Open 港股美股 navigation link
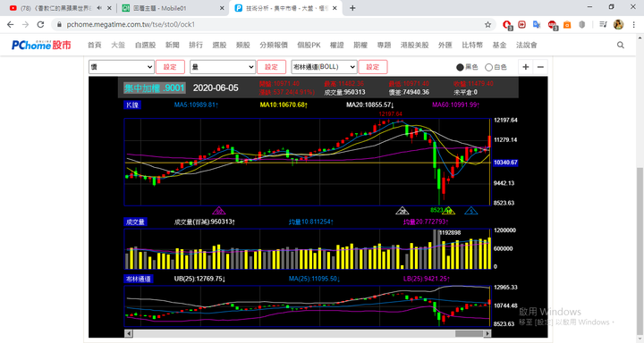The width and height of the screenshot is (644, 343). tap(414, 46)
